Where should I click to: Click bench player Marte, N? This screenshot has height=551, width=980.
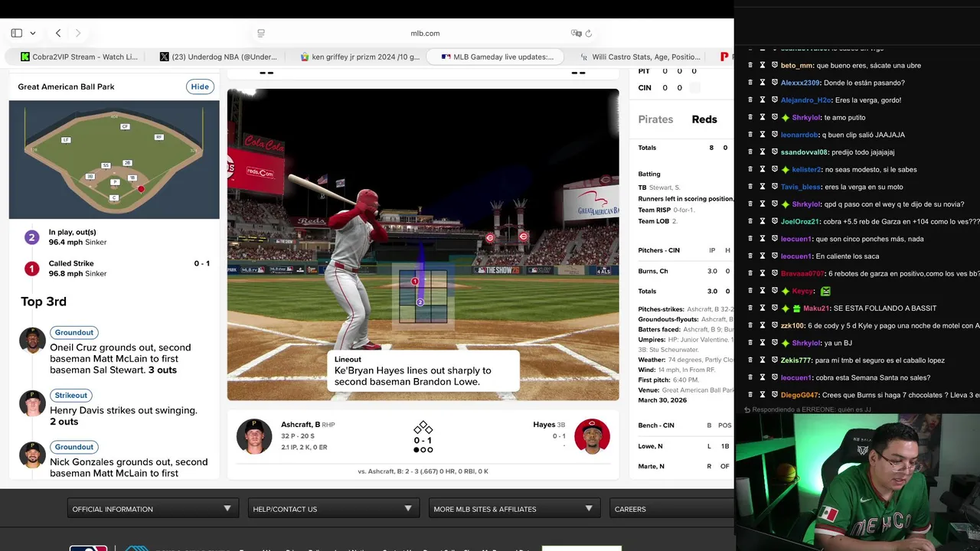652,466
